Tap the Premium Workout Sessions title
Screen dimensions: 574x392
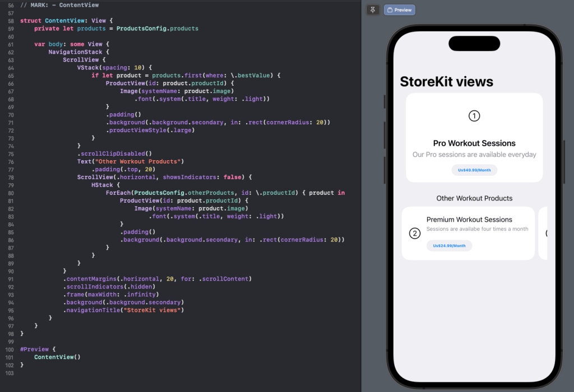pos(469,220)
